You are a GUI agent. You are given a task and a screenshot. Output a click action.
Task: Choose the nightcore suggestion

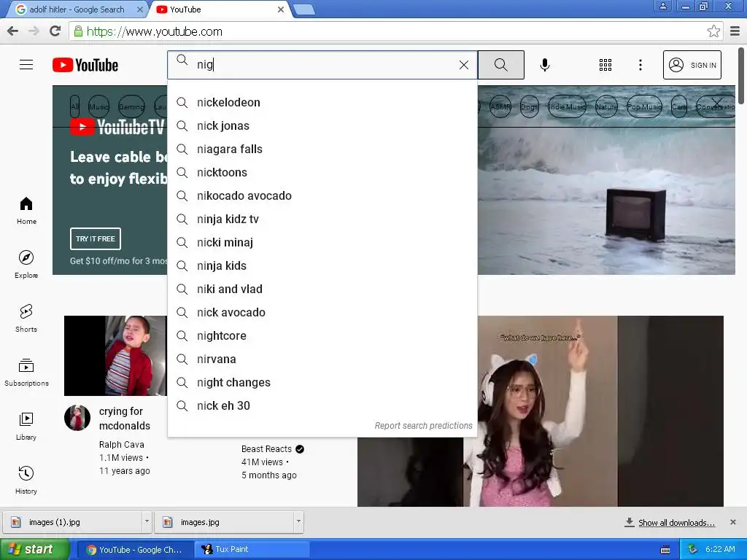click(322, 335)
